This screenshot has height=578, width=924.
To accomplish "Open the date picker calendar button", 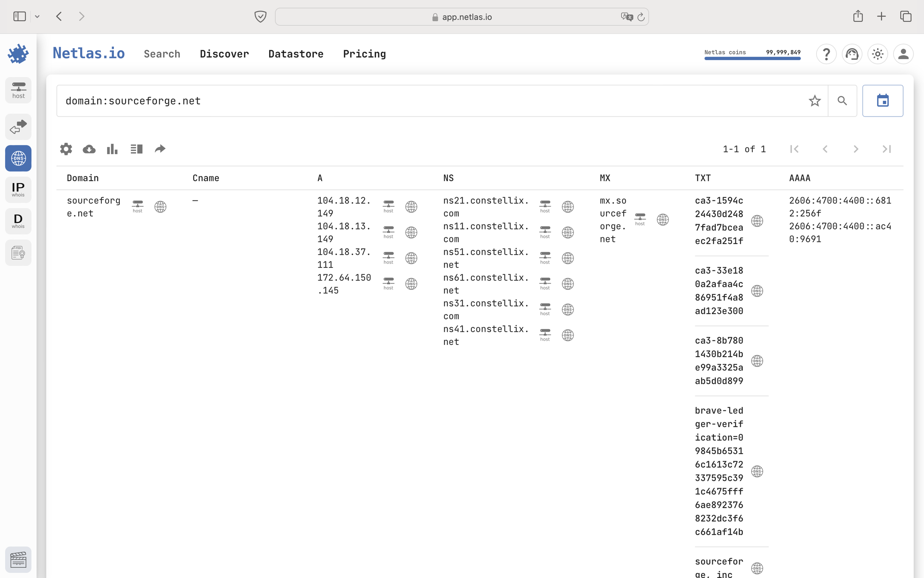I will 883,101.
